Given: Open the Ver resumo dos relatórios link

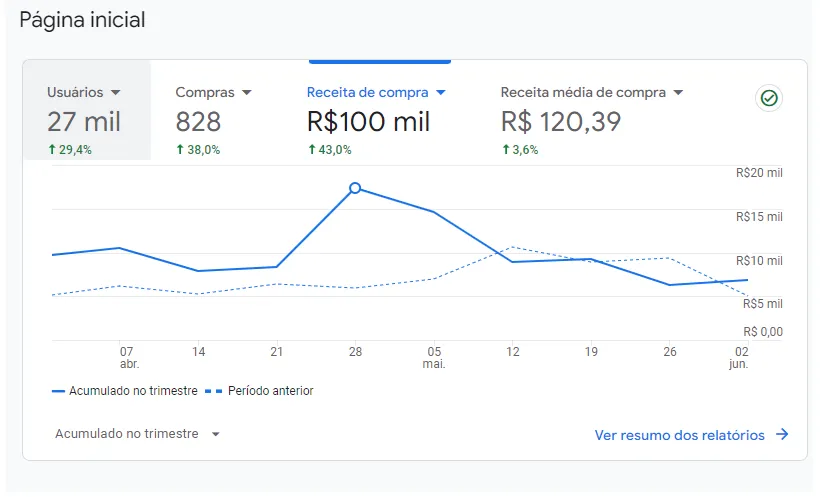Looking at the screenshot, I should pos(680,435).
